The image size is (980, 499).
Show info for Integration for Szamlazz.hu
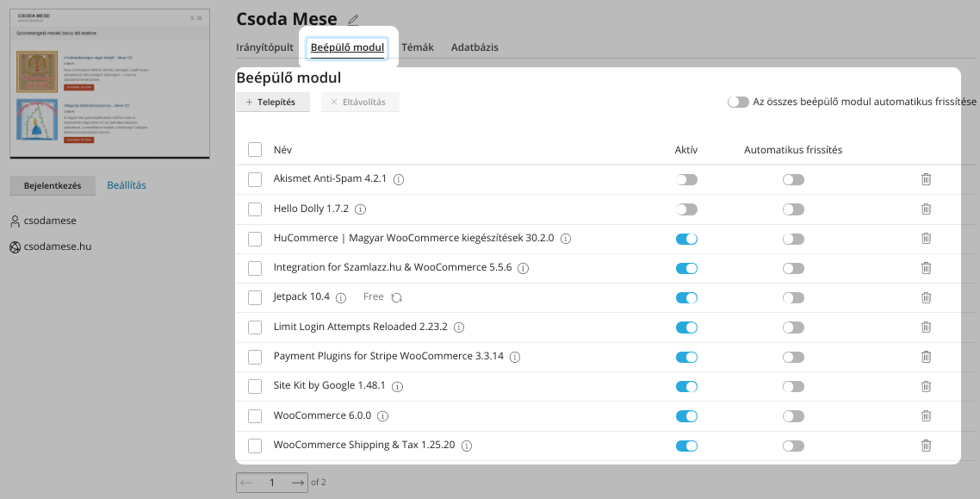pyautogui.click(x=523, y=268)
